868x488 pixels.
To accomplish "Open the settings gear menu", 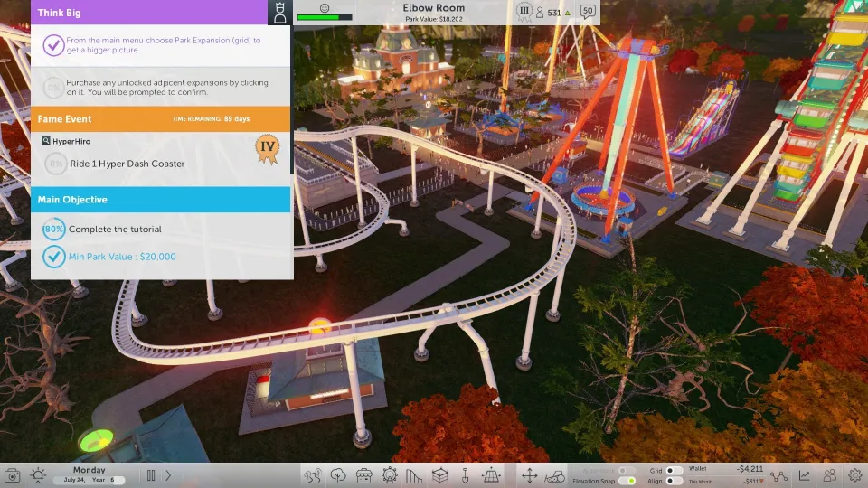I will click(x=854, y=475).
